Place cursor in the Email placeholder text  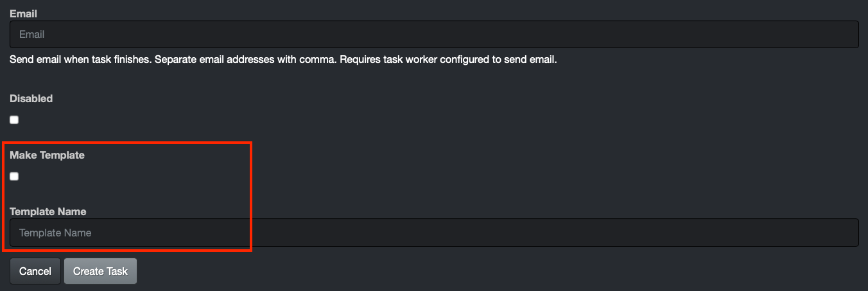pos(31,34)
